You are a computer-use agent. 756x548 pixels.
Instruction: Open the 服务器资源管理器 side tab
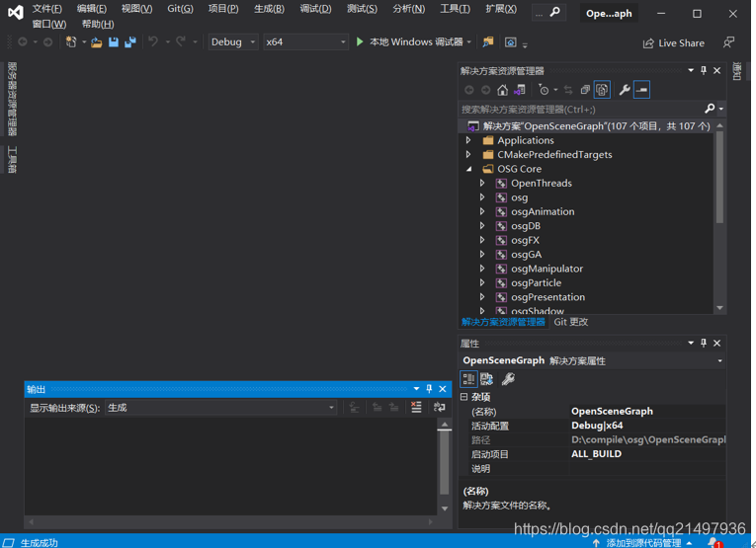12,99
